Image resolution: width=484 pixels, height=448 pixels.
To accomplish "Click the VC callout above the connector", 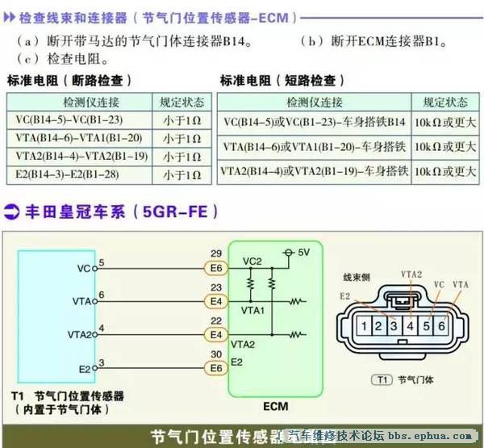I will [x=439, y=285].
